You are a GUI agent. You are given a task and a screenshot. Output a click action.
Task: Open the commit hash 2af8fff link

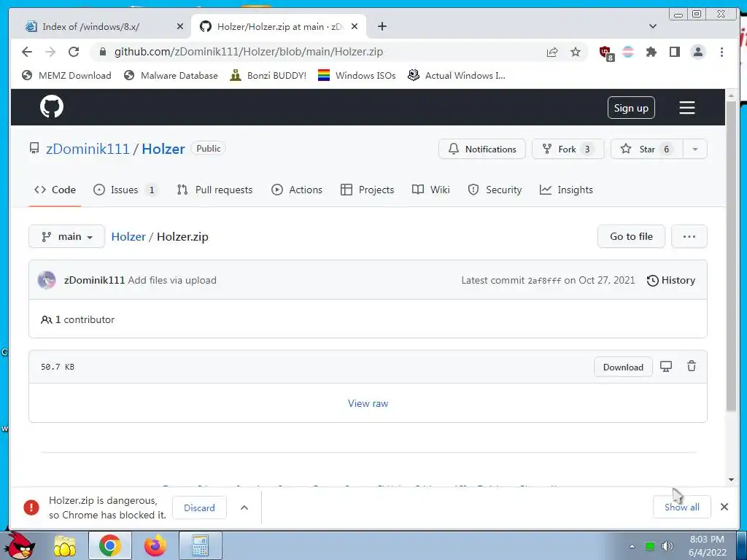coord(544,281)
